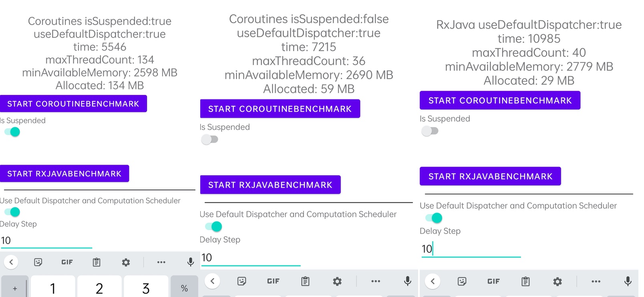Image resolution: width=644 pixels, height=297 pixels.
Task: Collapse the keyboard using the left chevron
Action: click(x=12, y=262)
